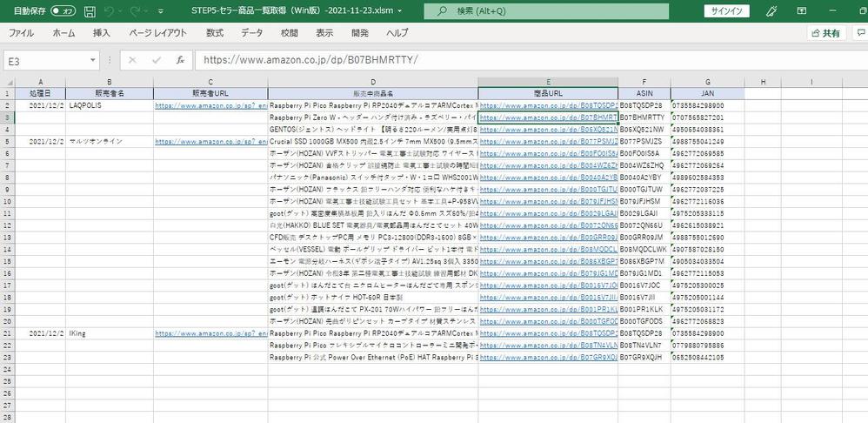Screen dimensions: 868x423
Task: Click the 販売者名 header cell
Action: [110, 93]
